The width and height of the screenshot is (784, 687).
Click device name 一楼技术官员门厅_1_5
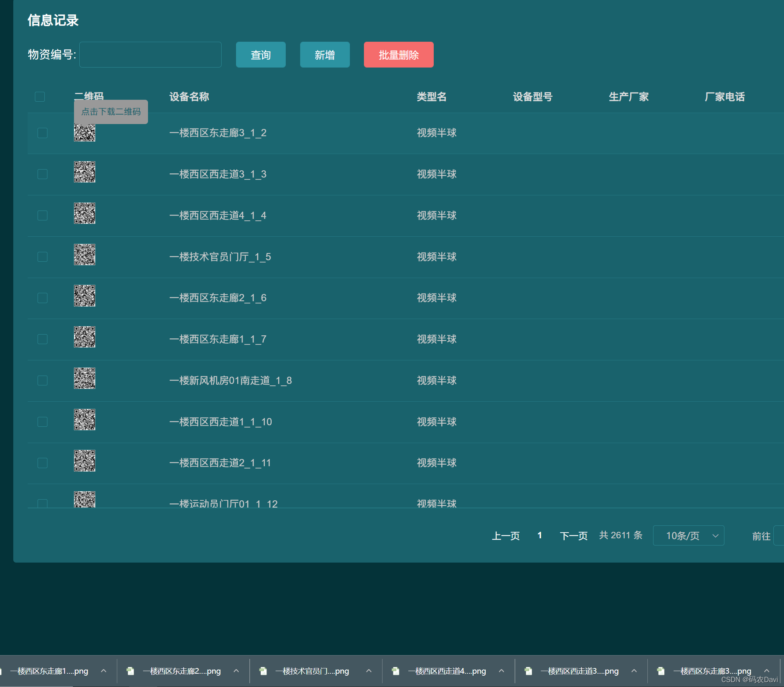coord(220,257)
